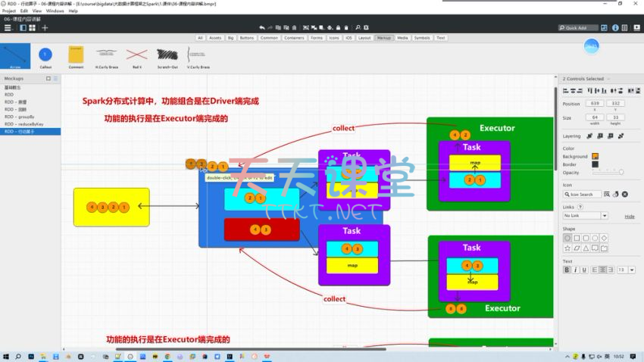Select the Arrow markup control
644x362 pixels.
(x=15, y=55)
